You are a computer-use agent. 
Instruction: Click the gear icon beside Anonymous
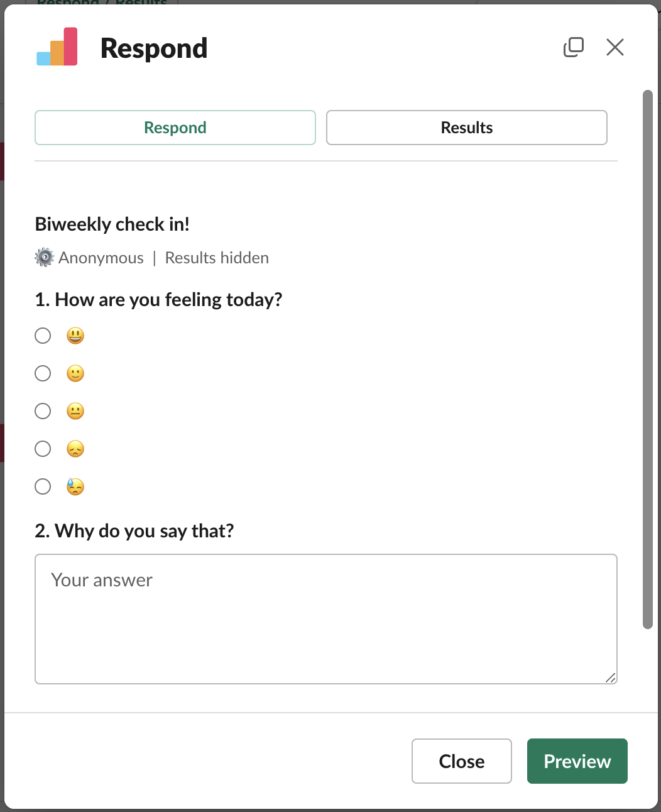click(44, 258)
